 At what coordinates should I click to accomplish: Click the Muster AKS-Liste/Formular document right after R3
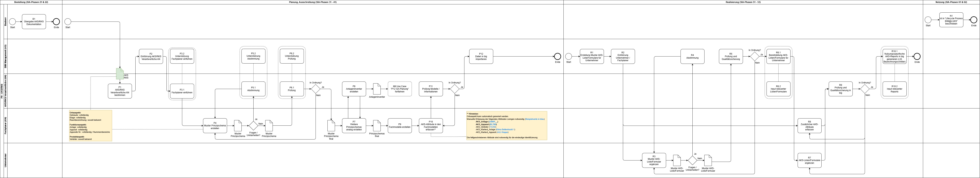(x=677, y=160)
